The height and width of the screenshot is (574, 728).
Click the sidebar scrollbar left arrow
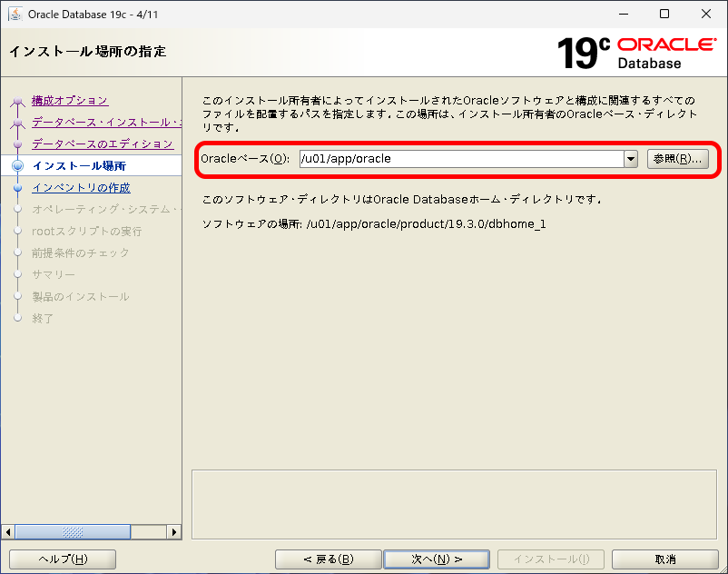(x=8, y=531)
